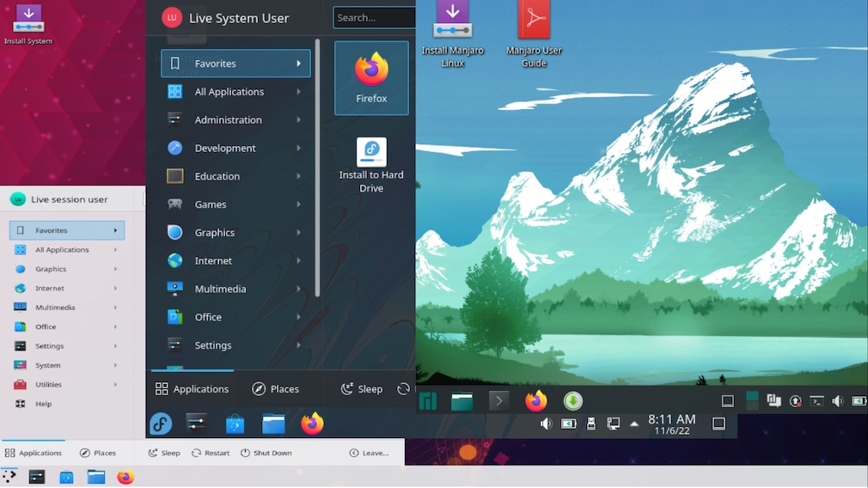Viewport: 868px width, 488px height.
Task: Click Restart button in light menu
Action: (211, 453)
